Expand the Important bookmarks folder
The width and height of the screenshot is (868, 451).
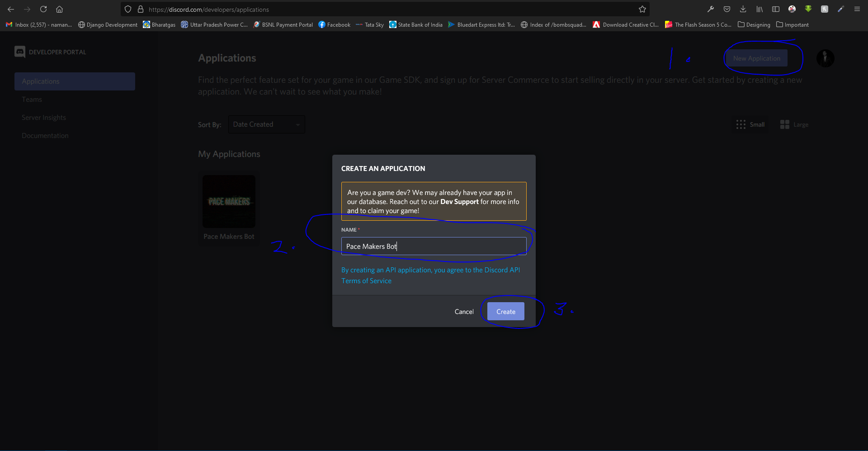793,25
